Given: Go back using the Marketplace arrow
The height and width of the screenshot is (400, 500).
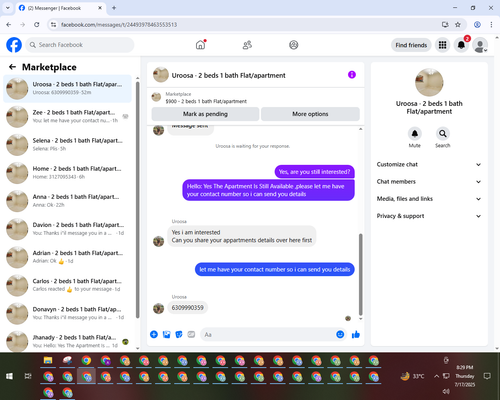Looking at the screenshot, I should pyautogui.click(x=12, y=67).
